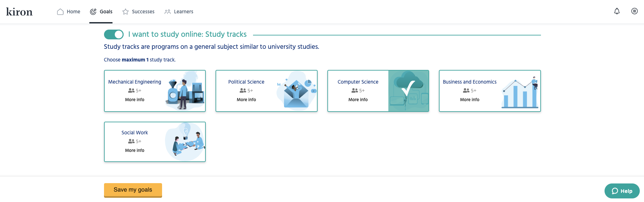Open More info under Social Work
644x202 pixels.
point(135,150)
